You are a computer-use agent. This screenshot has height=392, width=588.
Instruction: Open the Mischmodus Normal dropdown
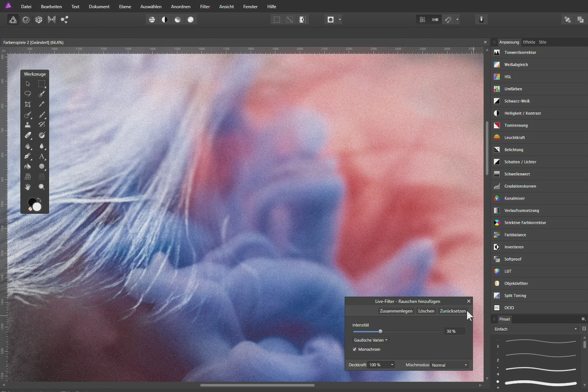coord(449,365)
